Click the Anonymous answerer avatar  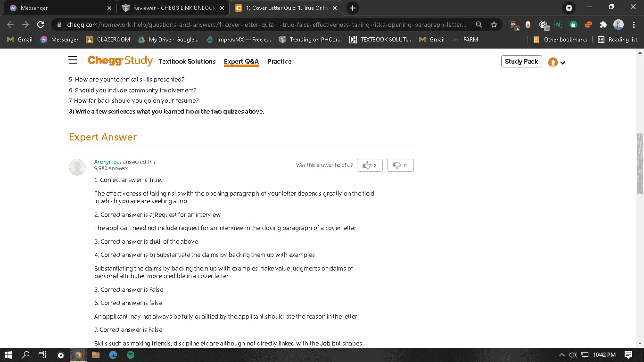pyautogui.click(x=77, y=167)
